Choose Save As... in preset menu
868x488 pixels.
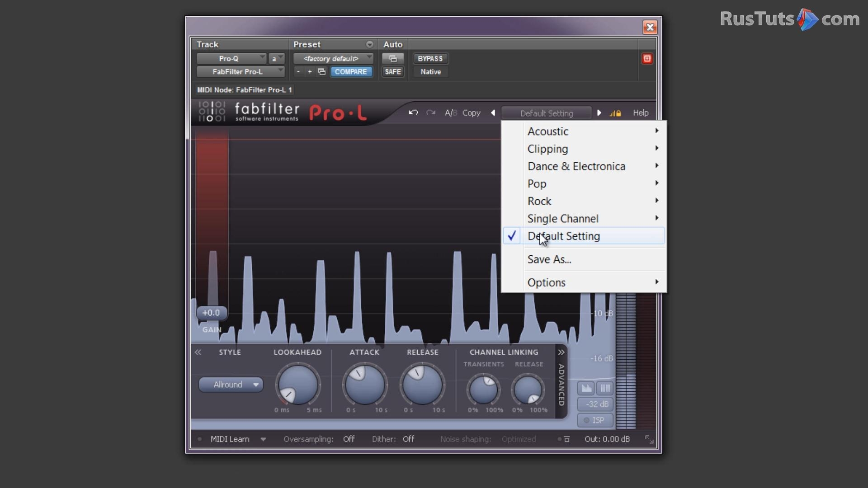click(x=584, y=259)
